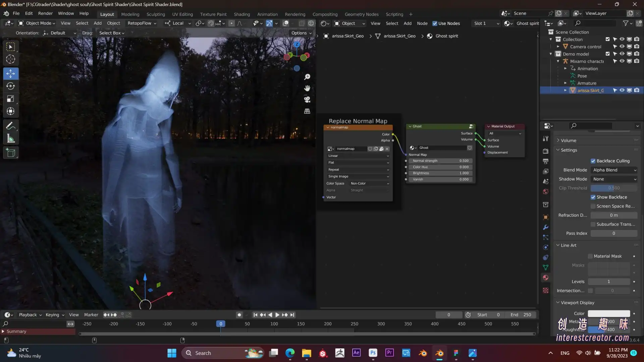Open the Marker menu in timeline
Viewport: 644px width, 362px height.
tap(91, 315)
